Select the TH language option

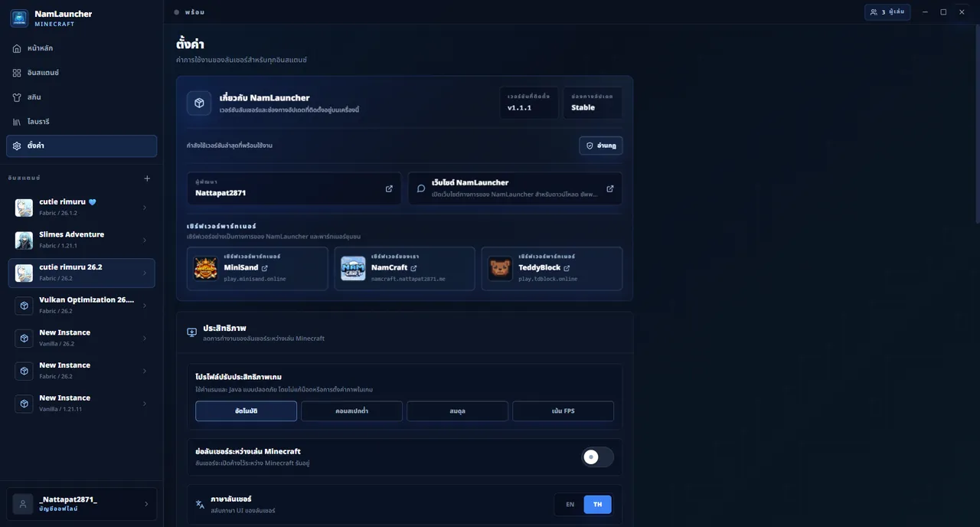click(x=597, y=505)
